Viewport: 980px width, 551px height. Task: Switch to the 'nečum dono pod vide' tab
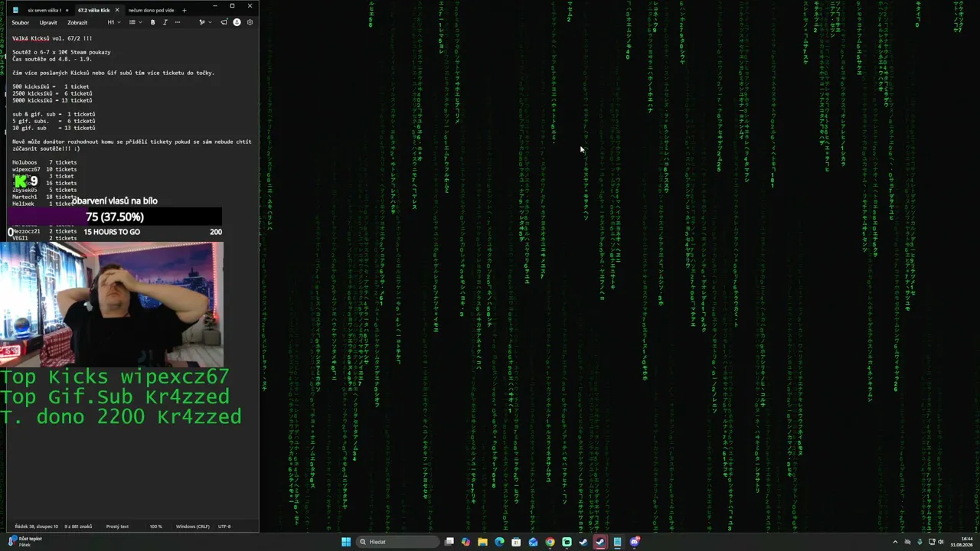[x=151, y=10]
